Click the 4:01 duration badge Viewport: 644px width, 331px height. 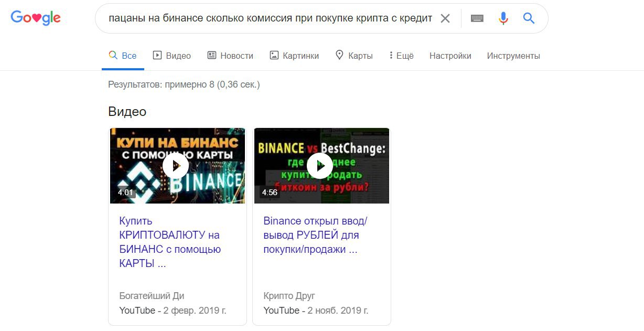[x=126, y=193]
